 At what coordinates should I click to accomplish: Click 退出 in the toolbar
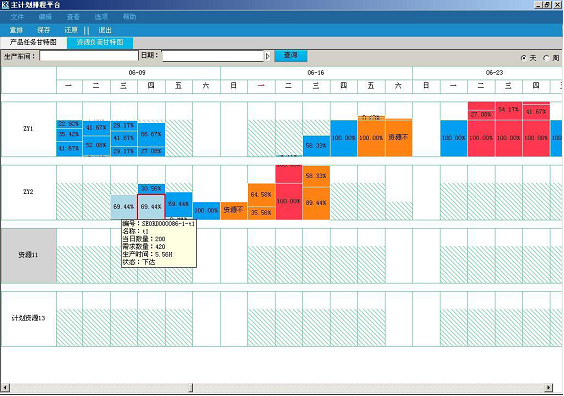coord(105,30)
